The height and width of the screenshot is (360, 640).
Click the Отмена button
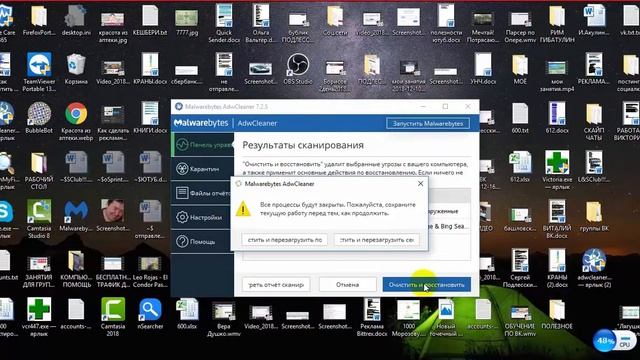(x=347, y=284)
